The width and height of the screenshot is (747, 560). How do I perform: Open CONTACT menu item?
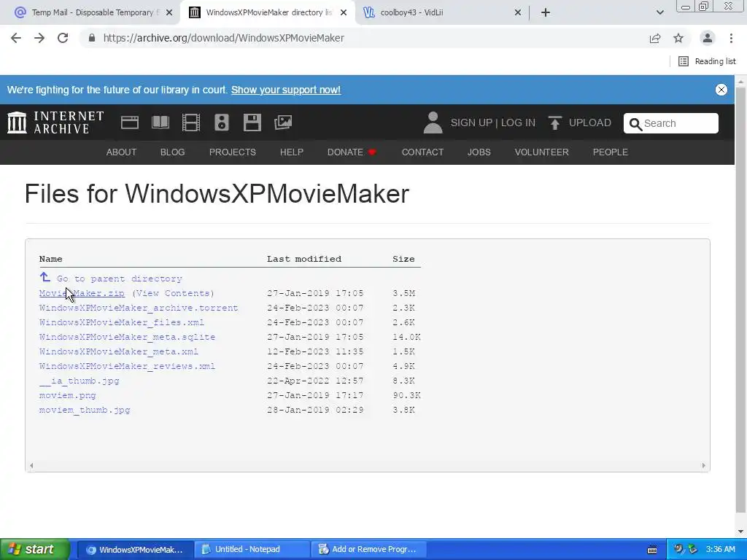coord(422,152)
